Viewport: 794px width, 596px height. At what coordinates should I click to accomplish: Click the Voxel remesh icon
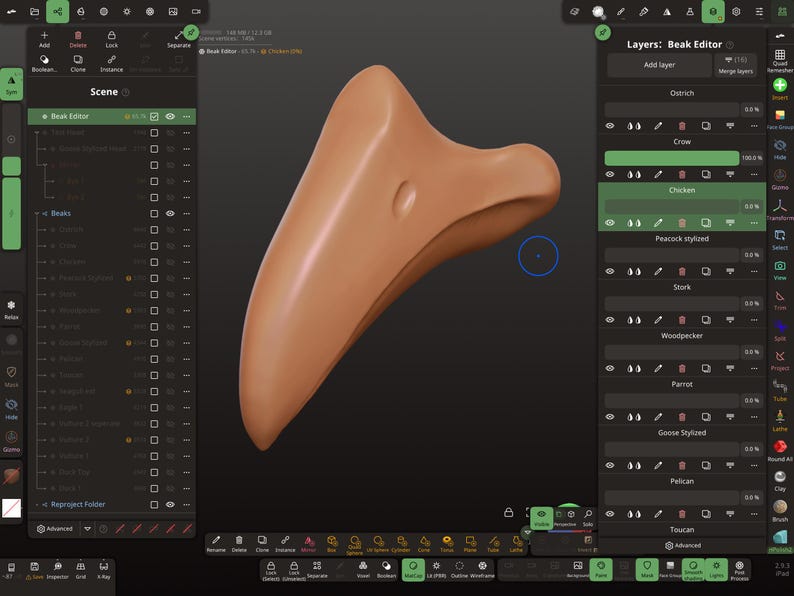[x=363, y=569]
